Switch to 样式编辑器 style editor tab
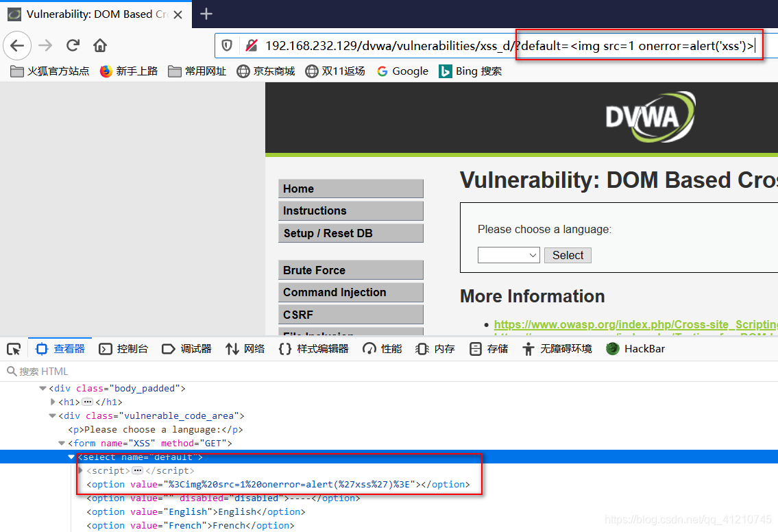Viewport: 778px width, 532px height. click(x=313, y=349)
